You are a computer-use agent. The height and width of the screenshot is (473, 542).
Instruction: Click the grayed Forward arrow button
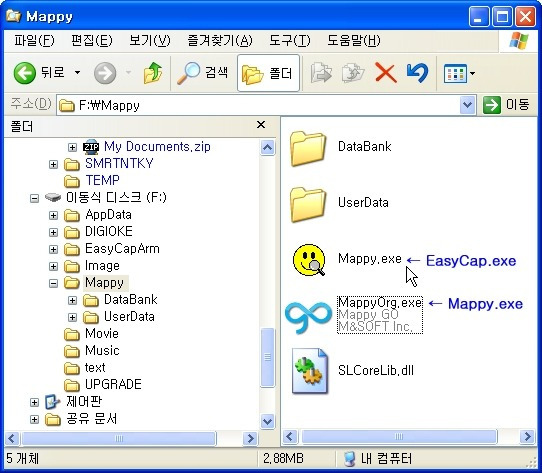click(105, 73)
